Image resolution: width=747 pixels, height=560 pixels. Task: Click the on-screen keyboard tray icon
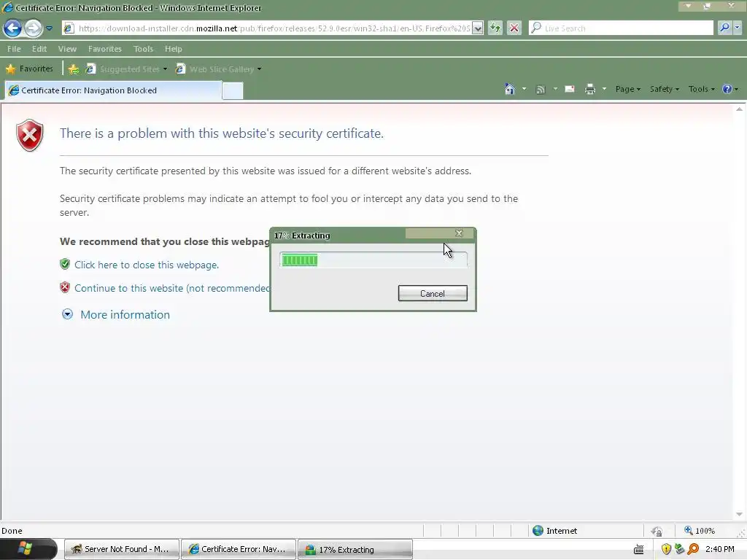coord(639,550)
